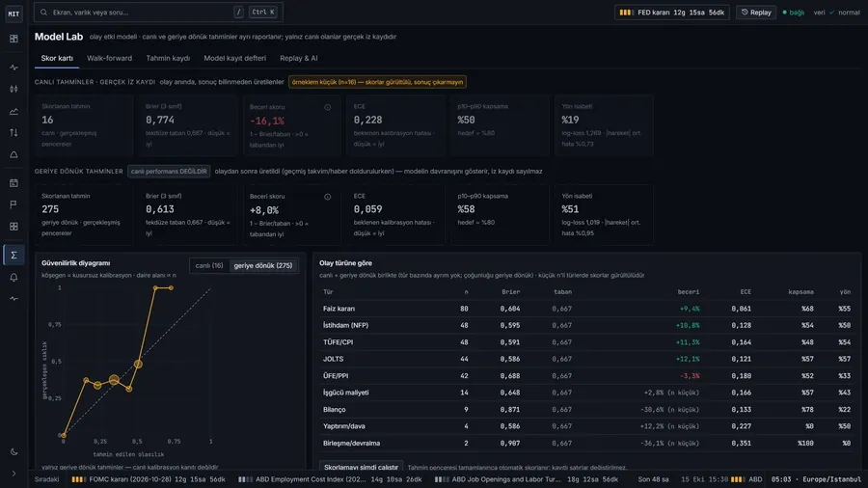
Task: Open the Model kayıt defteri tab
Action: point(234,58)
